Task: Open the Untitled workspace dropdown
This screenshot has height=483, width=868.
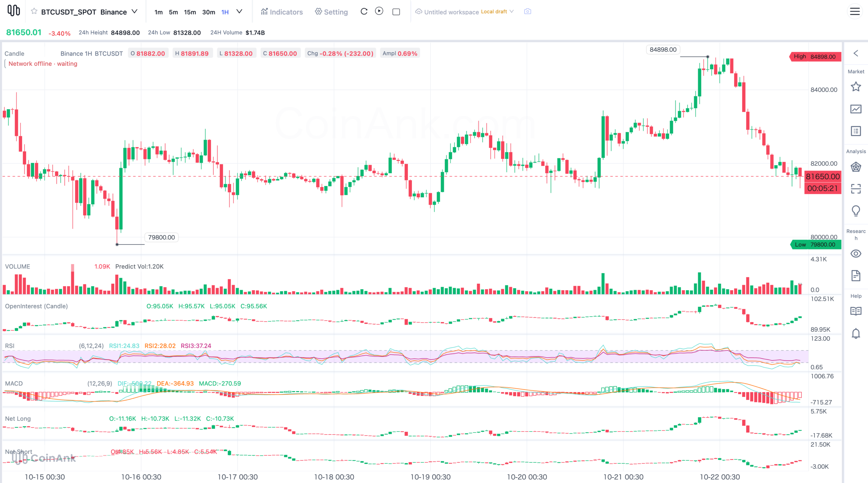Action: [x=465, y=12]
